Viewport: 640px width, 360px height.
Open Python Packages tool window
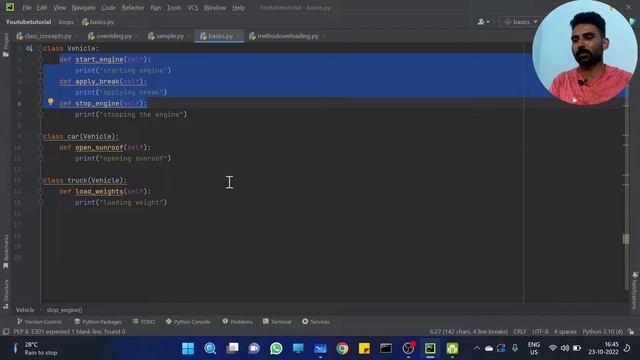[98, 322]
